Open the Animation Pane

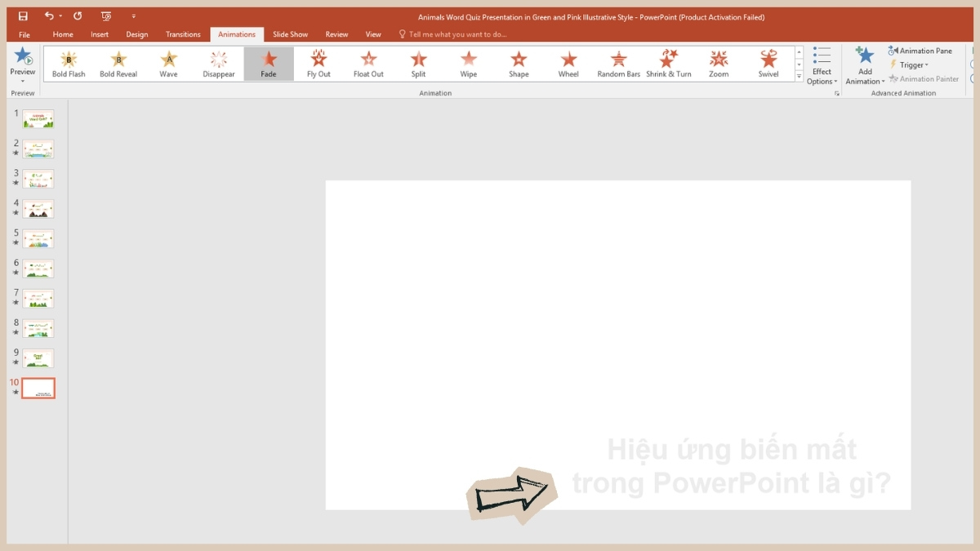point(921,50)
